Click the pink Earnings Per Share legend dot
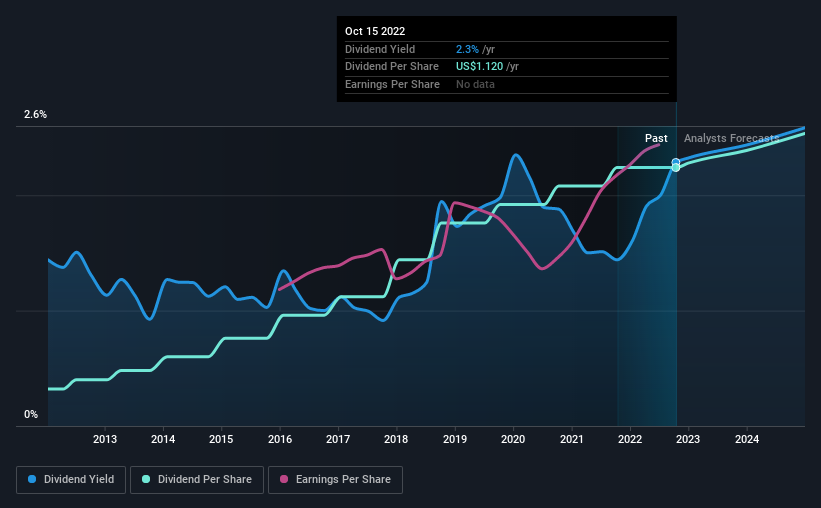The height and width of the screenshot is (508, 821). 284,479
